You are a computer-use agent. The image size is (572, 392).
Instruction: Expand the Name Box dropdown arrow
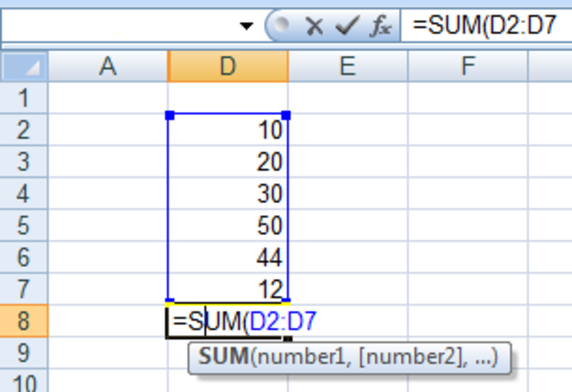246,27
